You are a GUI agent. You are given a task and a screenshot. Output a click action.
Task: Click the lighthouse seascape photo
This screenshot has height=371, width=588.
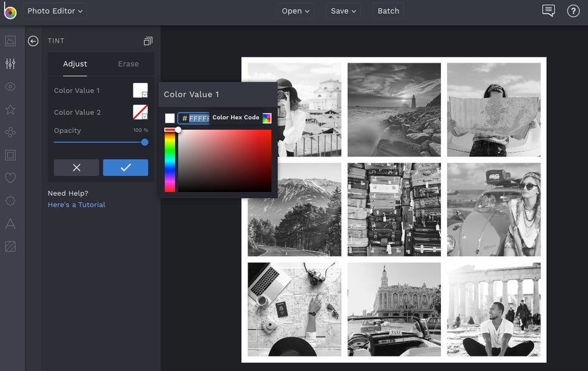coord(394,110)
